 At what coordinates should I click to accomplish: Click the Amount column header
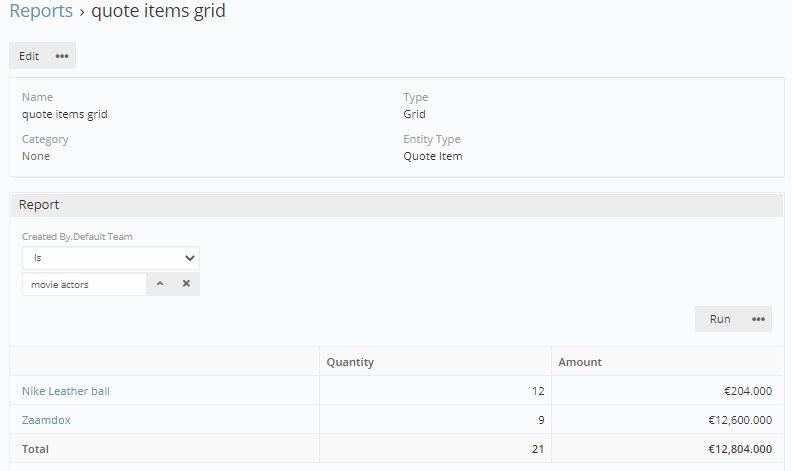click(x=580, y=362)
